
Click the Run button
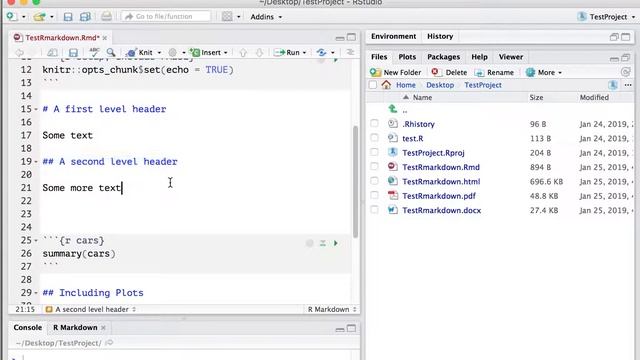pyautogui.click(x=287, y=53)
